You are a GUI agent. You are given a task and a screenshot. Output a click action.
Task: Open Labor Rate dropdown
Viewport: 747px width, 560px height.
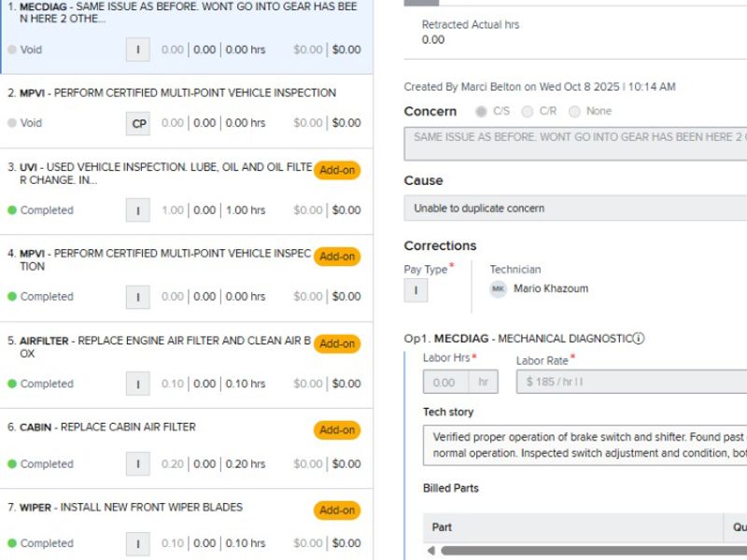631,382
